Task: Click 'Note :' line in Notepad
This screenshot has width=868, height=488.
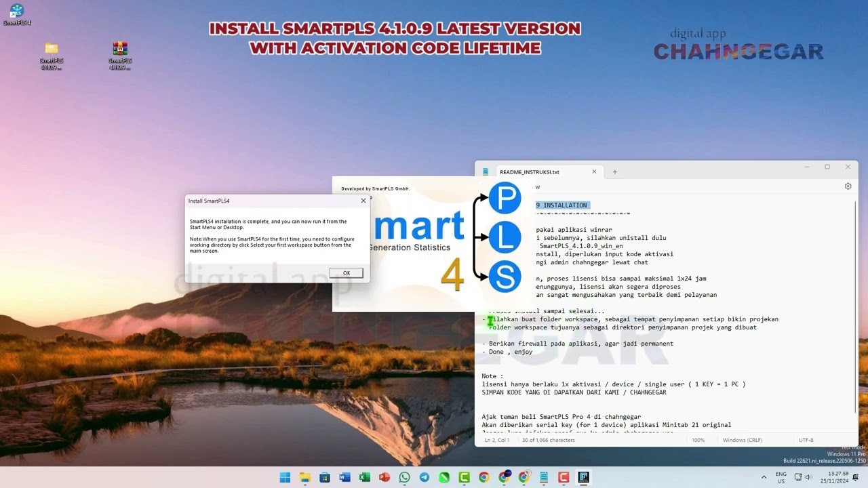Action: click(x=493, y=376)
